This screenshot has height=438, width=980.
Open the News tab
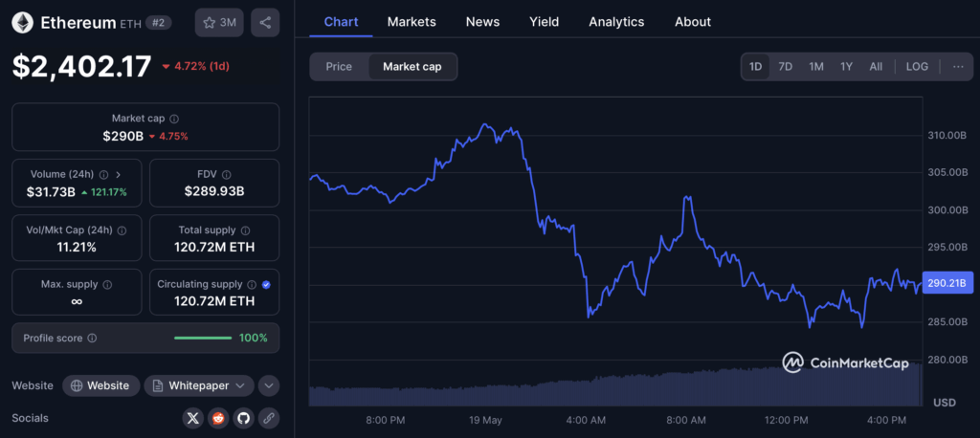[482, 22]
